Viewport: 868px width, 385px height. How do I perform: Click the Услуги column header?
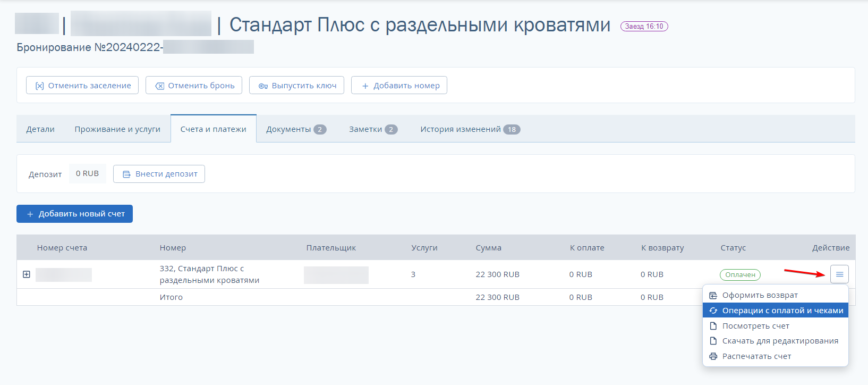(424, 248)
